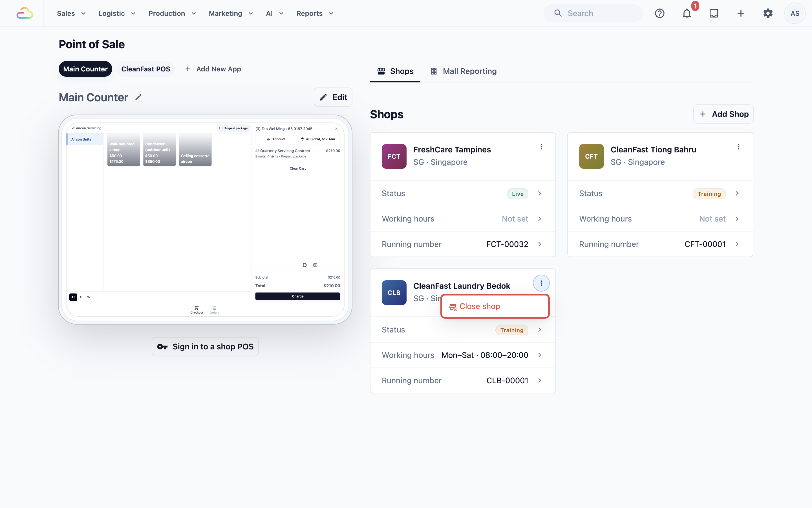Click Sign in to a shop POS
The image size is (812, 508).
pyautogui.click(x=205, y=346)
